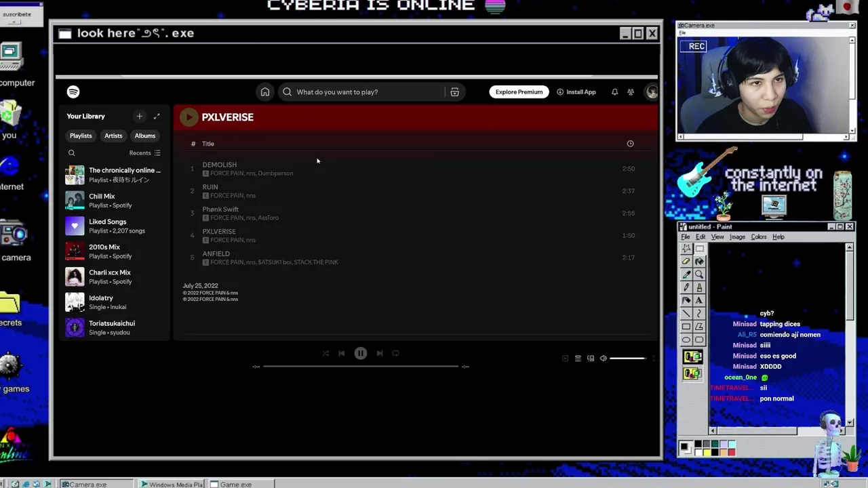
Task: Open the Colors menu in Paint
Action: click(758, 237)
